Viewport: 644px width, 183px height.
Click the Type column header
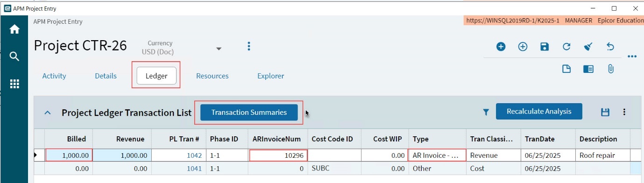tap(438, 139)
